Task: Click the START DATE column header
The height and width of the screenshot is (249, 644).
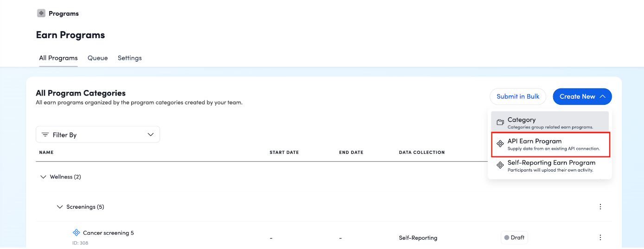Action: pyautogui.click(x=284, y=153)
